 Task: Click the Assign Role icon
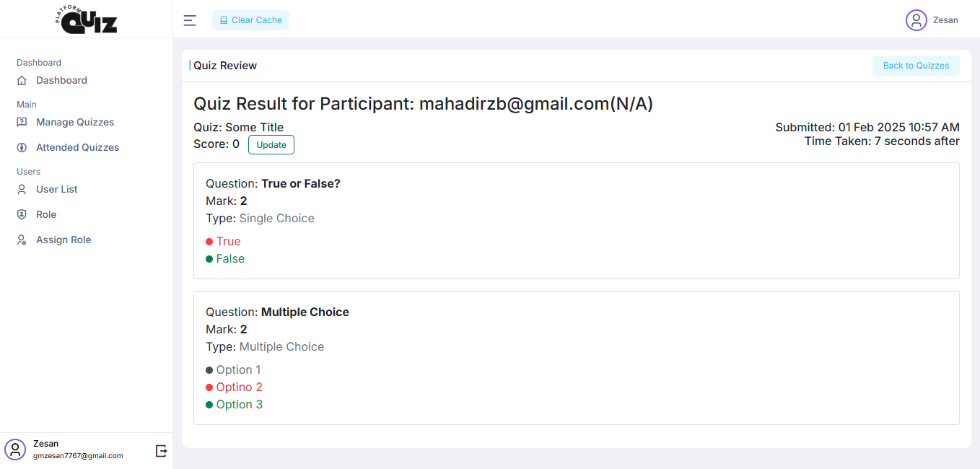coord(22,240)
